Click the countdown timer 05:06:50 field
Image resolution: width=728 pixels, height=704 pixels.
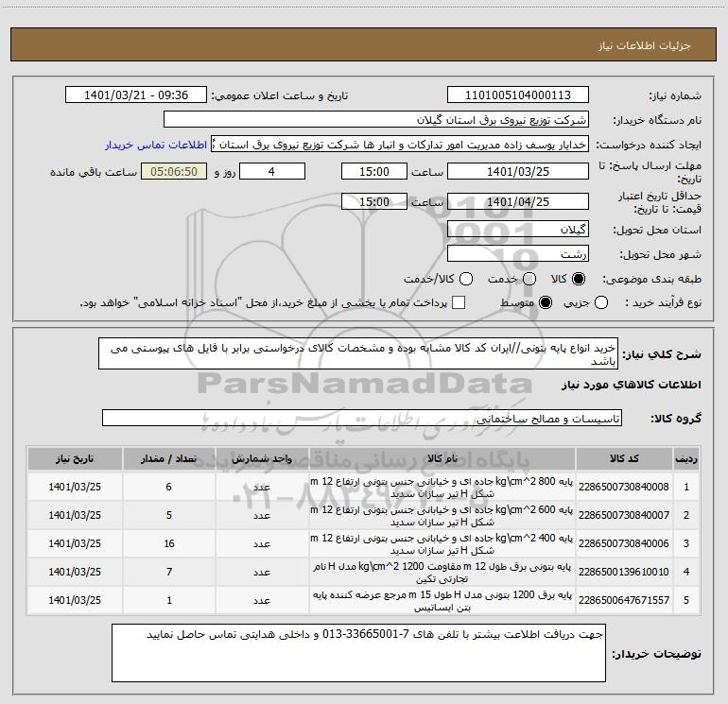pos(174,171)
